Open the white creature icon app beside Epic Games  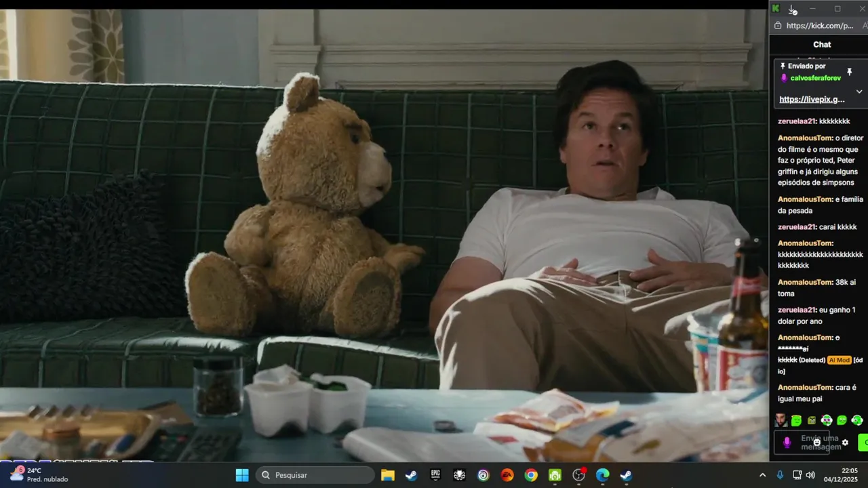459,475
